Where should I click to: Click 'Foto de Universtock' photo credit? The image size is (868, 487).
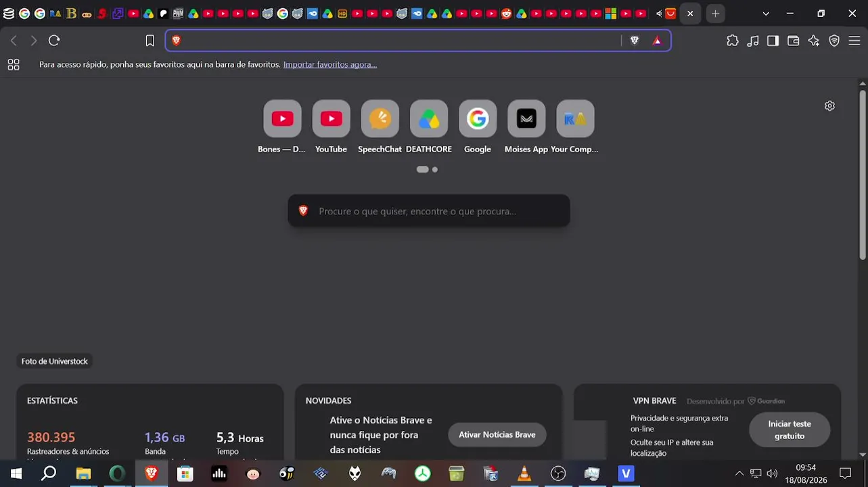[55, 361]
